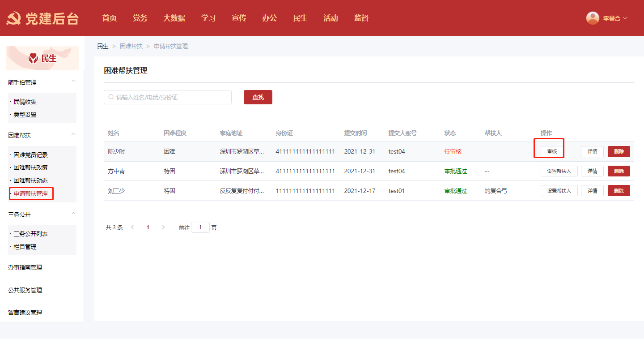Click the 困难帮扶 breadcrumb link
The image size is (644, 339).
131,47
